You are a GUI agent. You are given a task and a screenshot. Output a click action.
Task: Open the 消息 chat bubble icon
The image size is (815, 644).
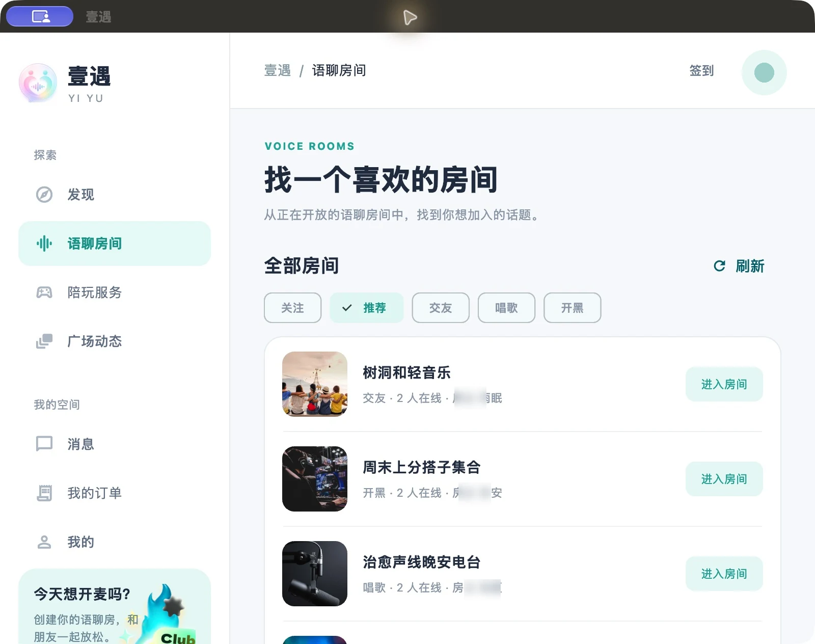[x=44, y=444]
